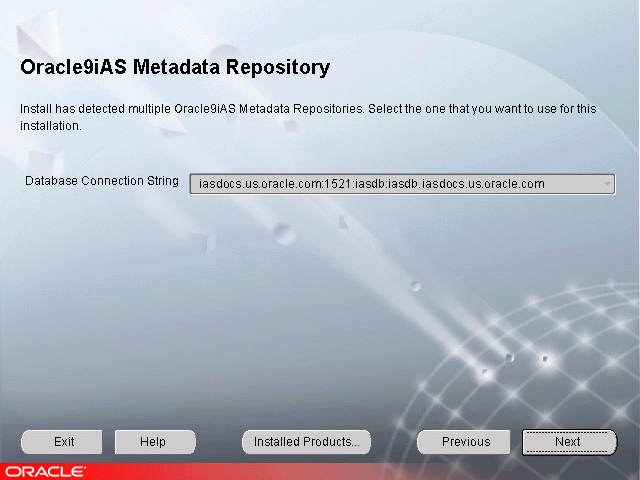The height and width of the screenshot is (480, 640).
Task: Click the Database Connection String label
Action: (102, 181)
